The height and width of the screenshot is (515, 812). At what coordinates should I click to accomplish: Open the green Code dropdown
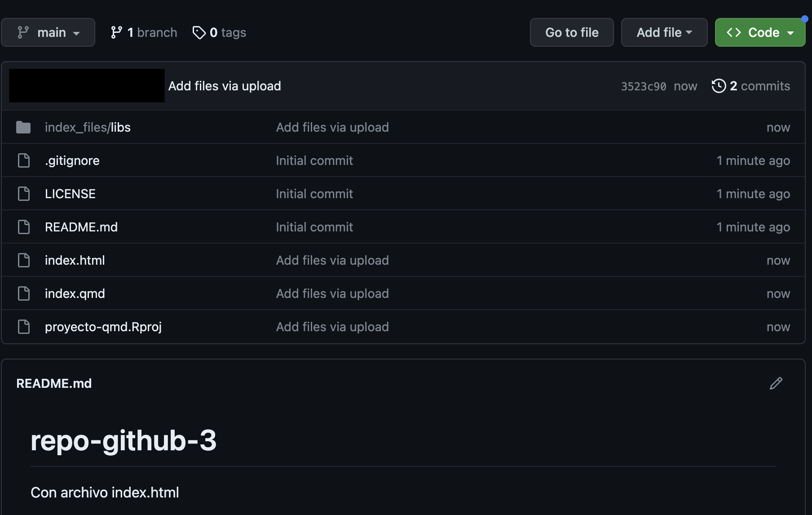(x=760, y=32)
